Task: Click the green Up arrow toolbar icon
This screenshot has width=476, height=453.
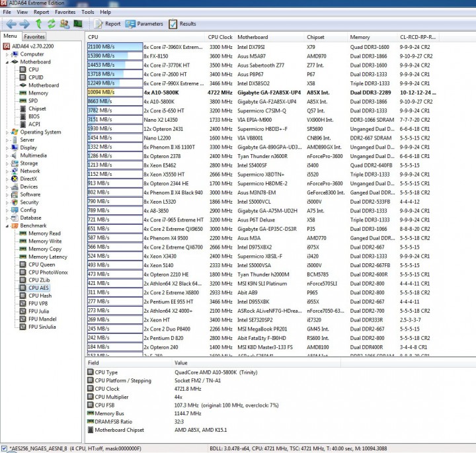Action: tap(38, 24)
